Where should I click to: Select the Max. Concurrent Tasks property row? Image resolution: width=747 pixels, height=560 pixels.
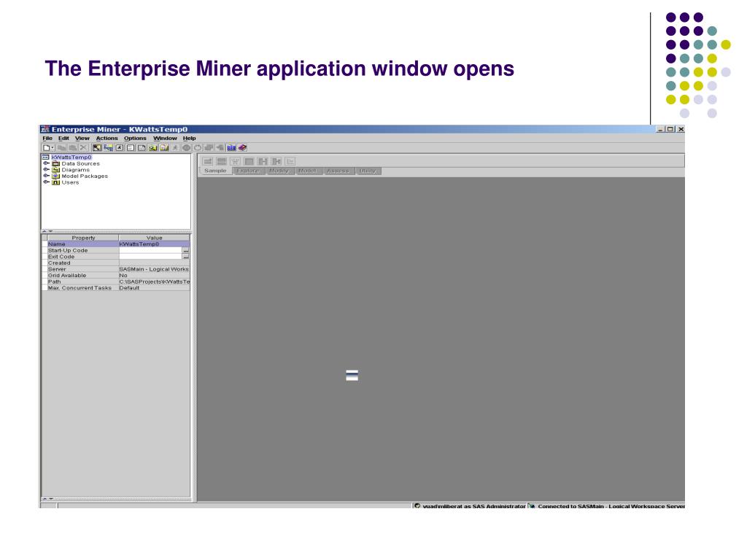click(x=116, y=287)
